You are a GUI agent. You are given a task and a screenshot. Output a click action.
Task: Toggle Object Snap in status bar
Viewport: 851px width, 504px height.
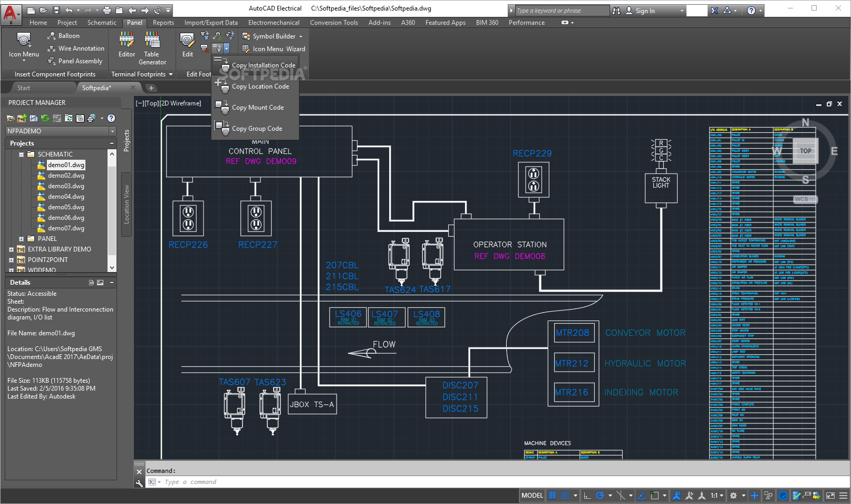(x=654, y=496)
